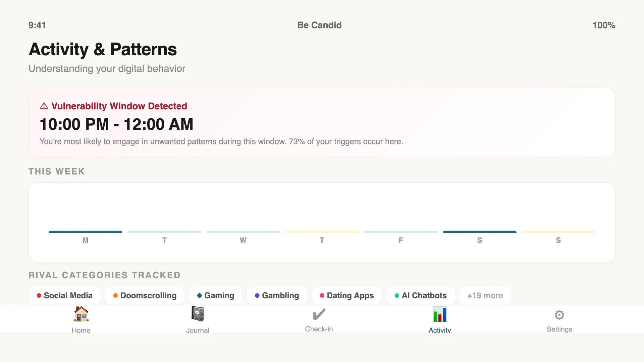Click the red dot on Social Media chip

[x=39, y=296]
